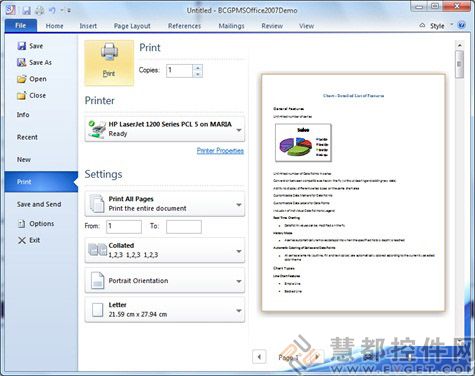Image resolution: width=475 pixels, height=376 pixels.
Task: Increase copies with the up spinner arrow
Action: (198, 67)
